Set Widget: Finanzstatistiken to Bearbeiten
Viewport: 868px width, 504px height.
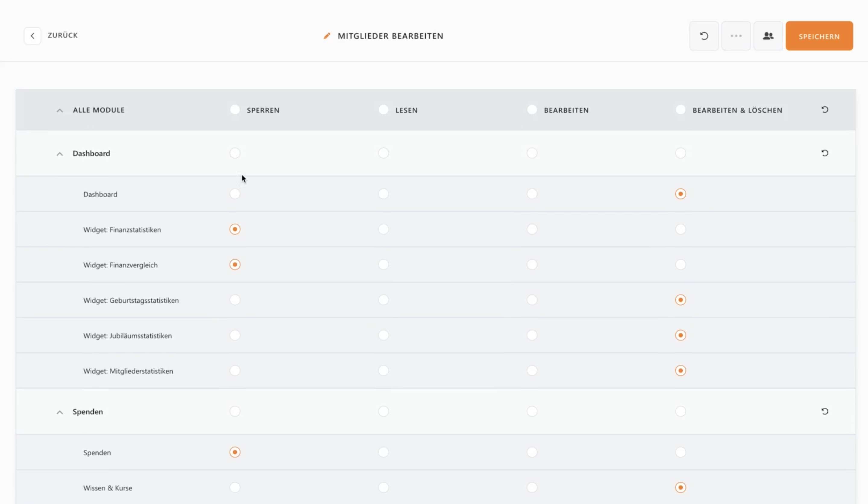point(532,229)
